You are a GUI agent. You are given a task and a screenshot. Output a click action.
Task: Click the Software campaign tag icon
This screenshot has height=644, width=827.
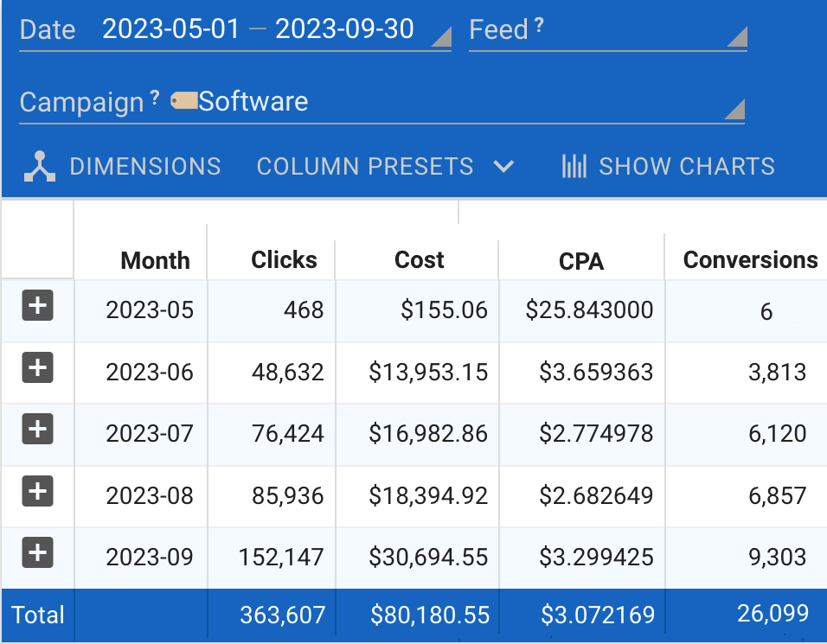pos(183,101)
